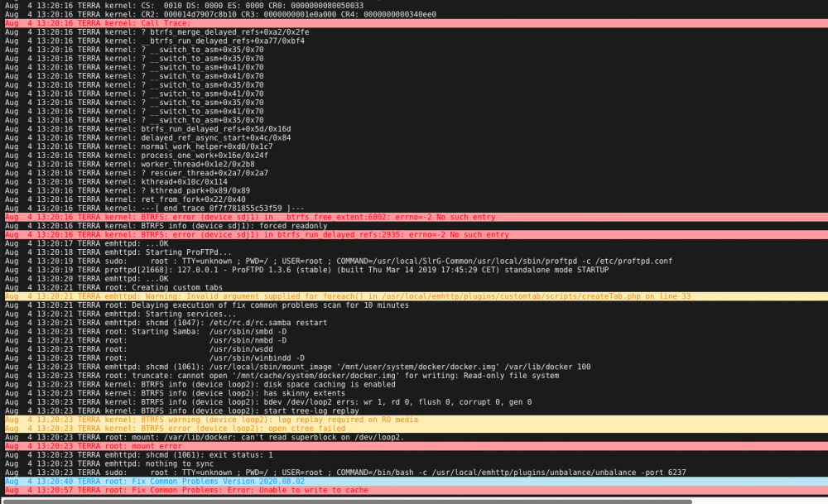
Task: Click the 'ret_from_fork+0x22/0x40' line
Action: (x=125, y=199)
